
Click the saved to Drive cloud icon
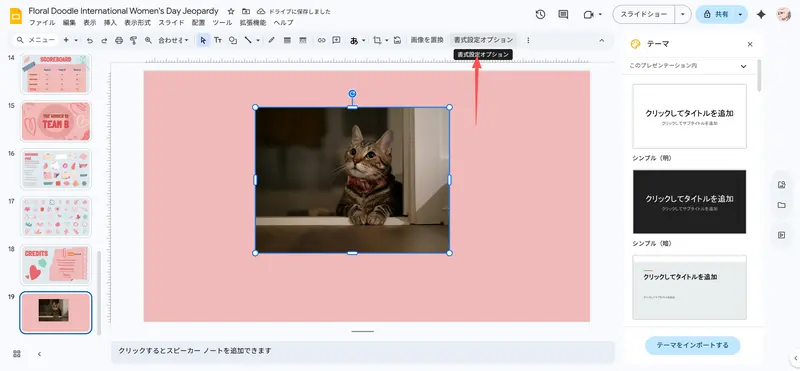pos(261,11)
